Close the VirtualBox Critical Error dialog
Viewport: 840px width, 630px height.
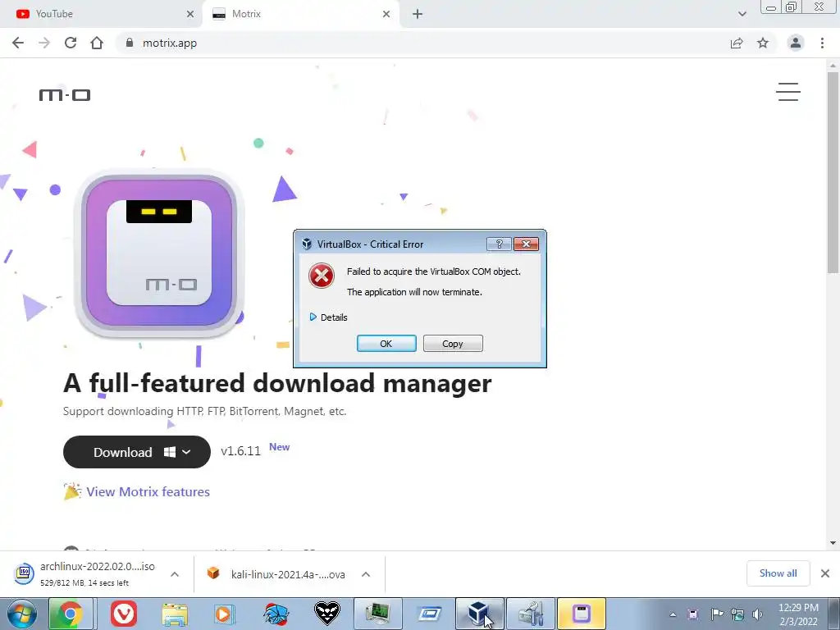526,244
